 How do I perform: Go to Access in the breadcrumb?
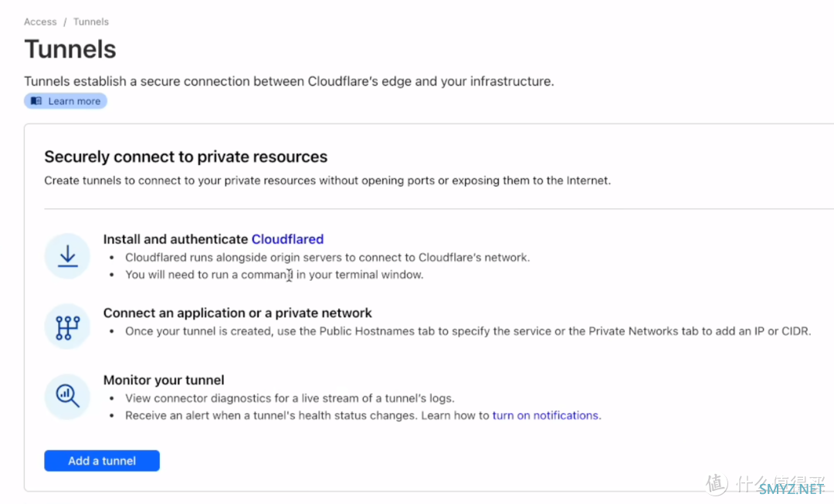(40, 22)
